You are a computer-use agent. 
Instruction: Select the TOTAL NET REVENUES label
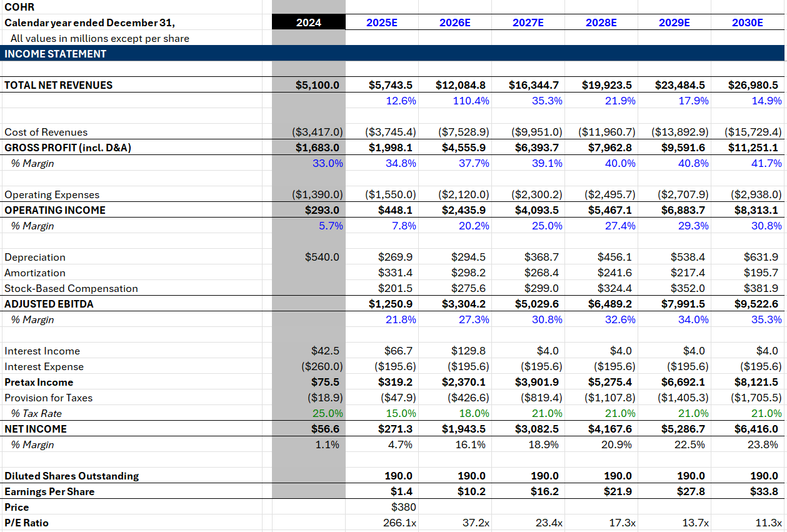tap(58, 85)
